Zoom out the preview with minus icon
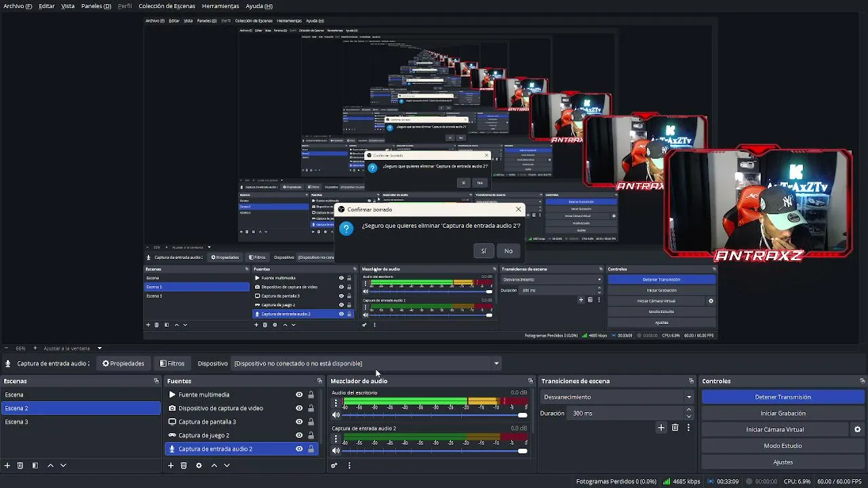 pos(6,348)
